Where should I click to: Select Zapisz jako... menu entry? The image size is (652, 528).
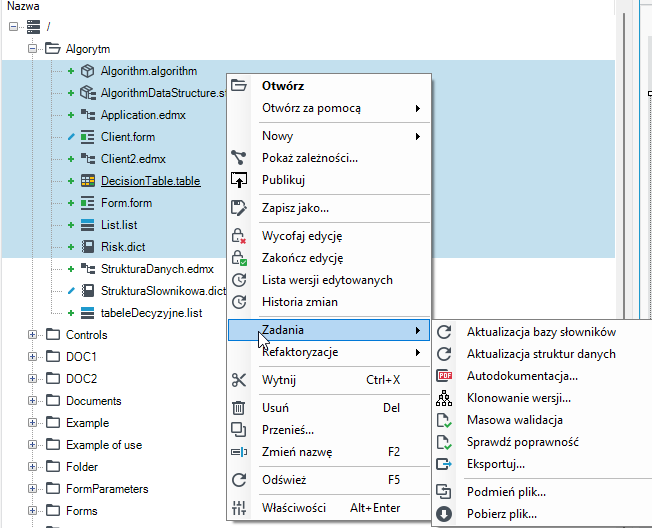point(328,208)
